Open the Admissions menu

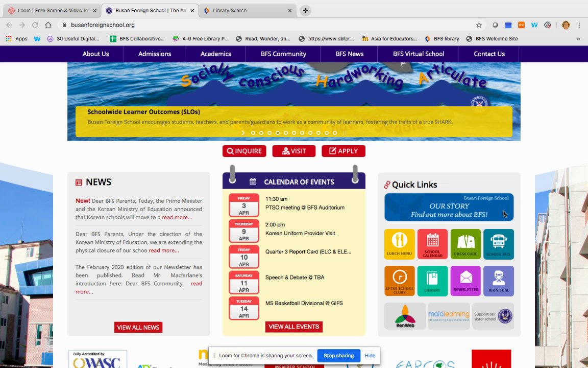tap(155, 54)
